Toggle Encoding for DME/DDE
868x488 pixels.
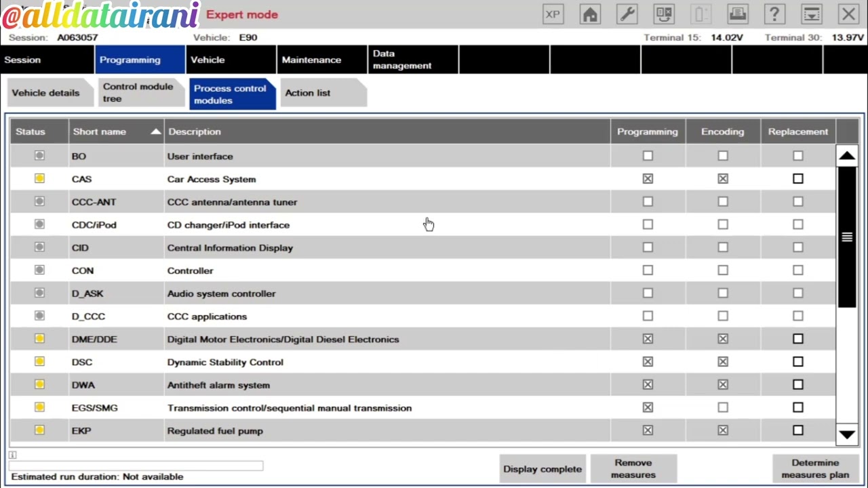[x=723, y=339]
